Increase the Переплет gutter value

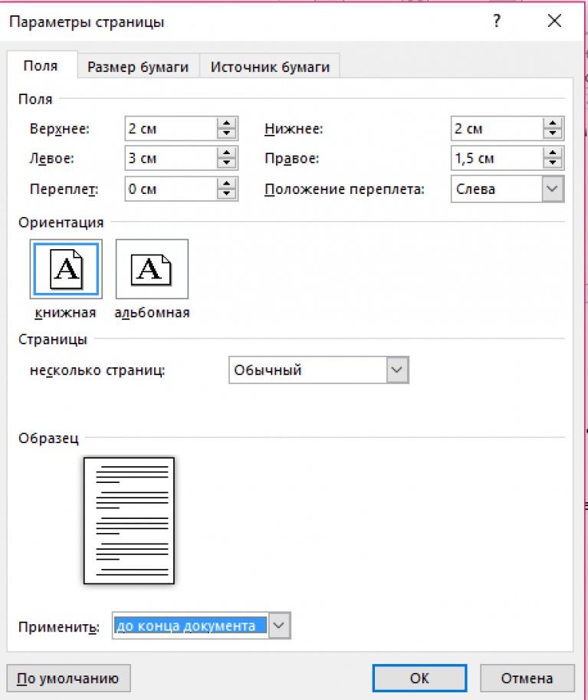[x=225, y=183]
